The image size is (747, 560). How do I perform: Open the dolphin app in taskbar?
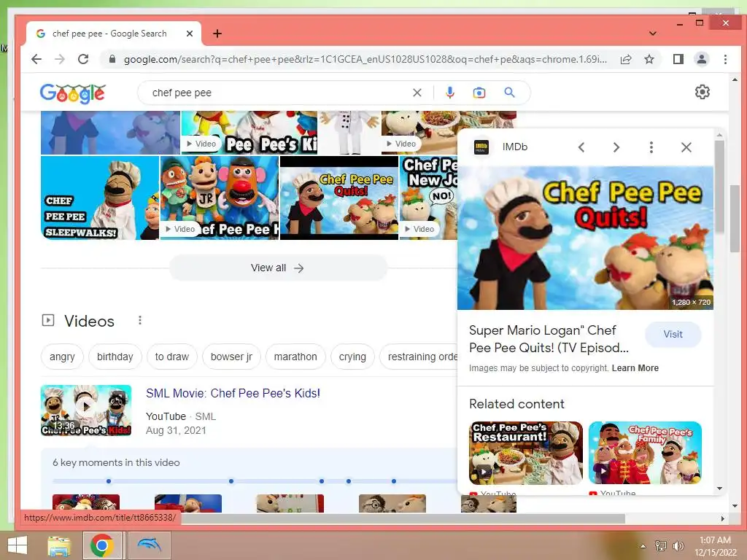pyautogui.click(x=150, y=545)
